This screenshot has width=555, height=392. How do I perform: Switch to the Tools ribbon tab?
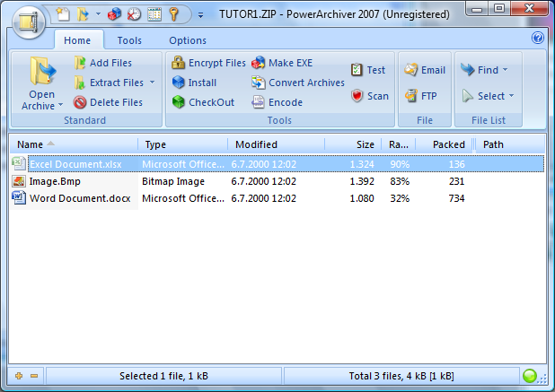pyautogui.click(x=129, y=40)
